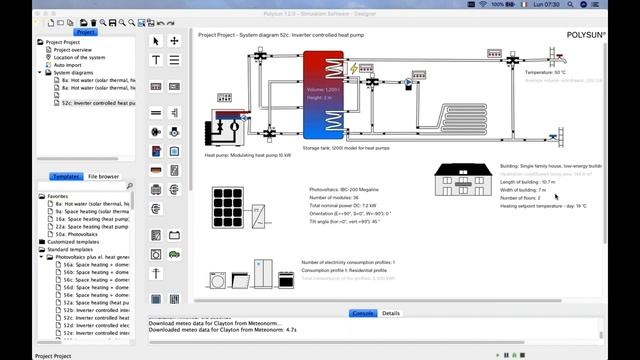Viewport: 640px width, 360px height.
Task: Pick the power pylon grid component
Action: tap(156, 273)
